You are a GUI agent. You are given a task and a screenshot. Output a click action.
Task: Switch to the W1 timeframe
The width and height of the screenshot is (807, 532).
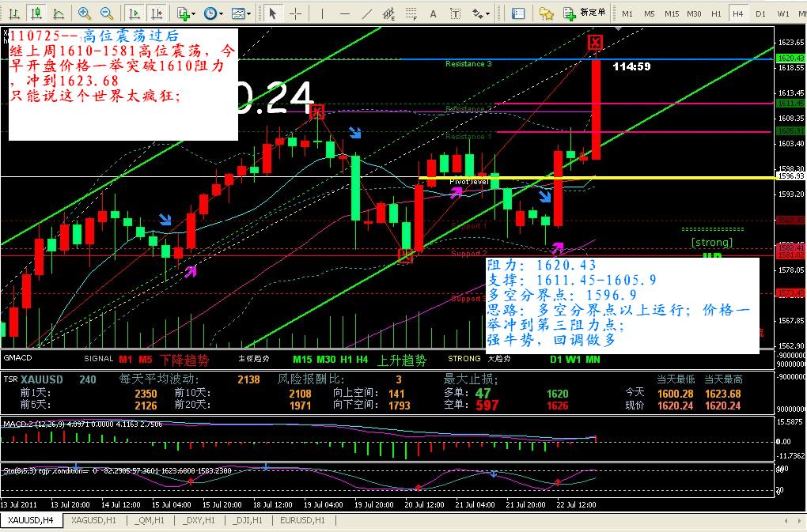(782, 13)
